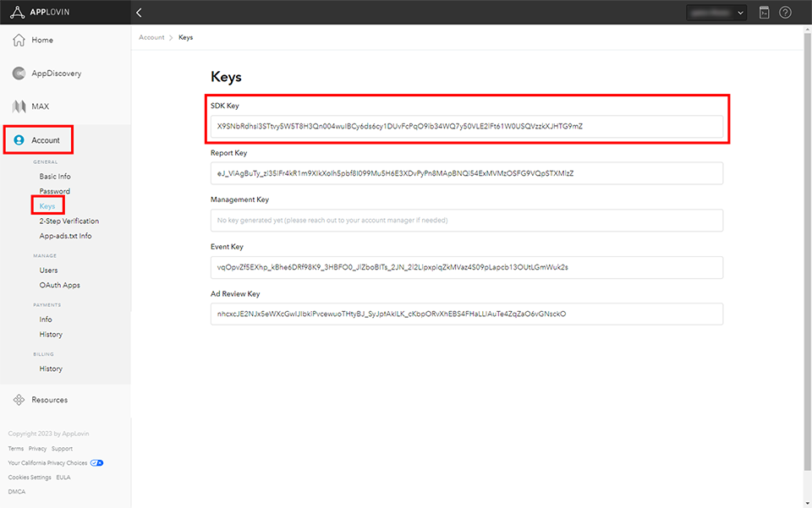Open 2-Step Verification settings
This screenshot has width=812, height=508.
69,221
